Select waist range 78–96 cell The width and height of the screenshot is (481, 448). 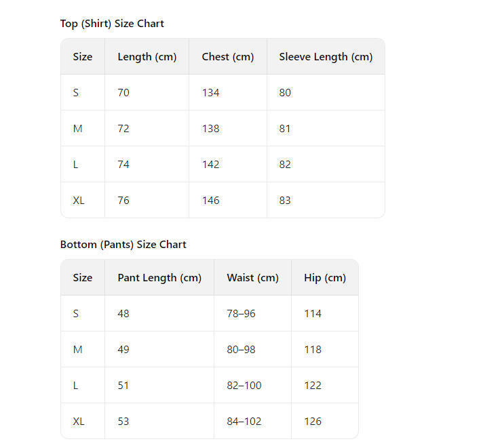[x=241, y=314]
